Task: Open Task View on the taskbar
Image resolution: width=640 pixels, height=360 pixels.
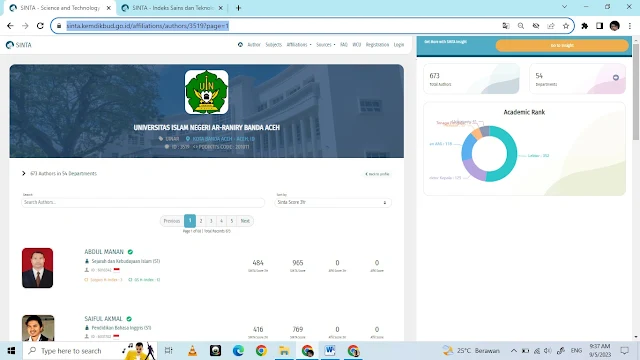Action: (x=168, y=351)
